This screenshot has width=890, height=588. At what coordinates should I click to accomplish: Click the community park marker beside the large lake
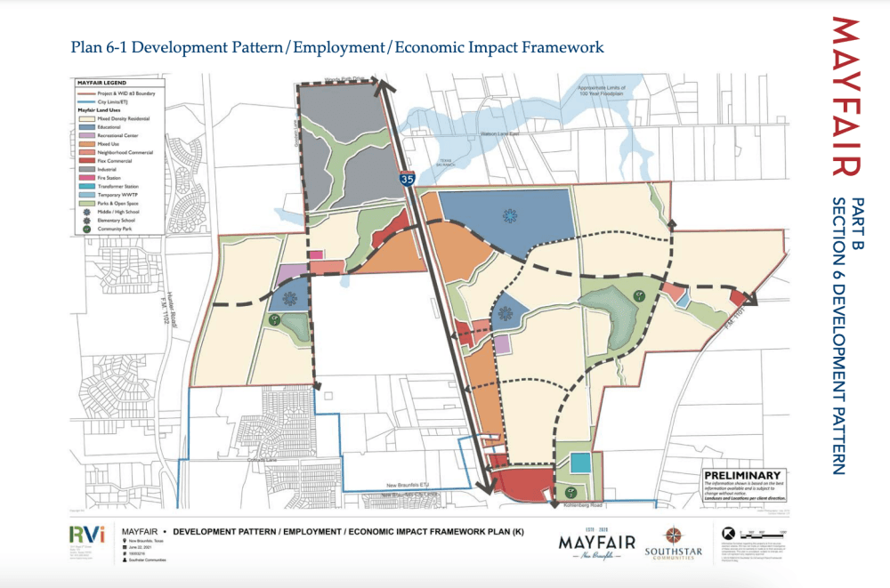click(x=640, y=295)
